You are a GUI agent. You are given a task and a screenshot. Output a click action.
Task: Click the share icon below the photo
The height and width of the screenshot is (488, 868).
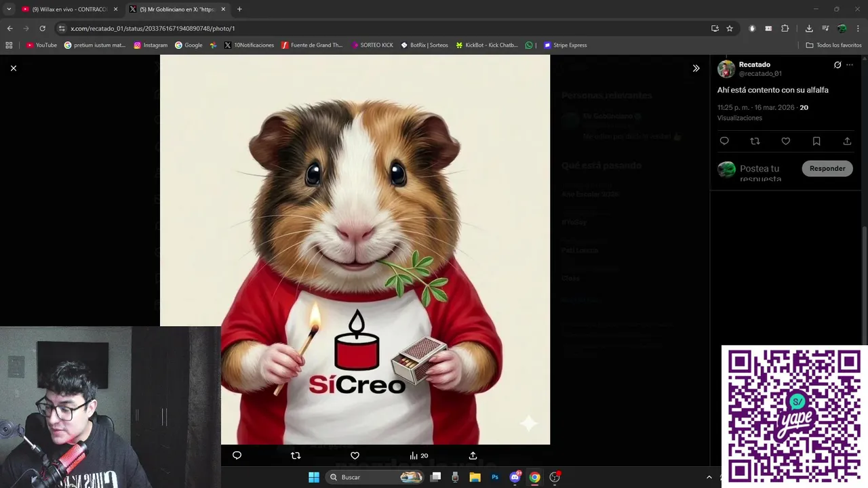coord(473,455)
